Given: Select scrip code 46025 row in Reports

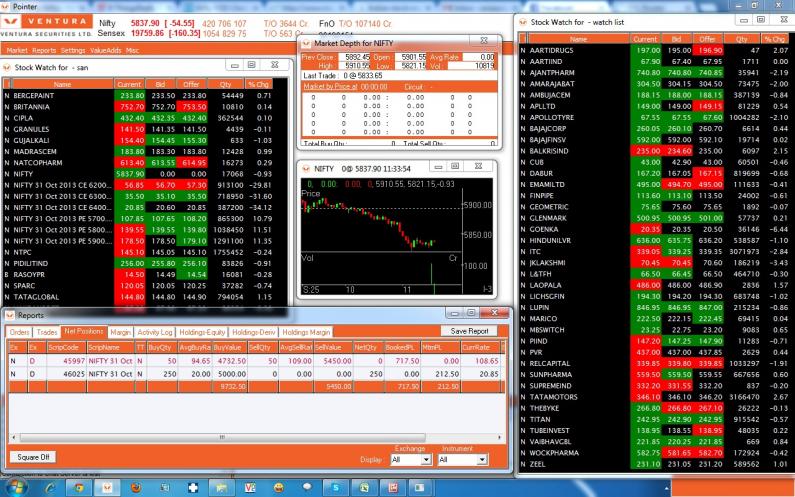Looking at the screenshot, I should pos(257,374).
